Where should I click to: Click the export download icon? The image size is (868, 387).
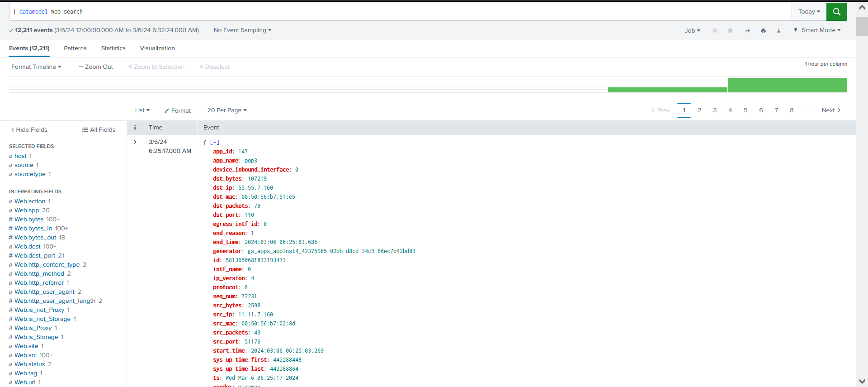coord(778,31)
